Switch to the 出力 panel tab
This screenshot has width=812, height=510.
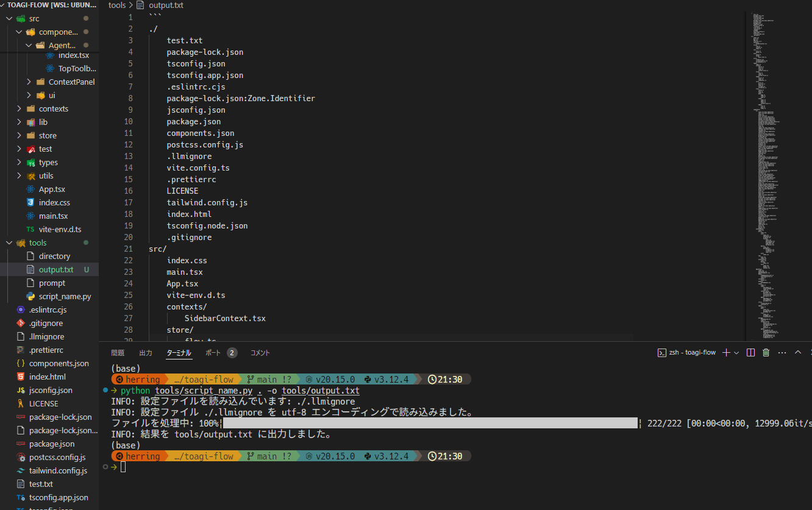click(146, 353)
